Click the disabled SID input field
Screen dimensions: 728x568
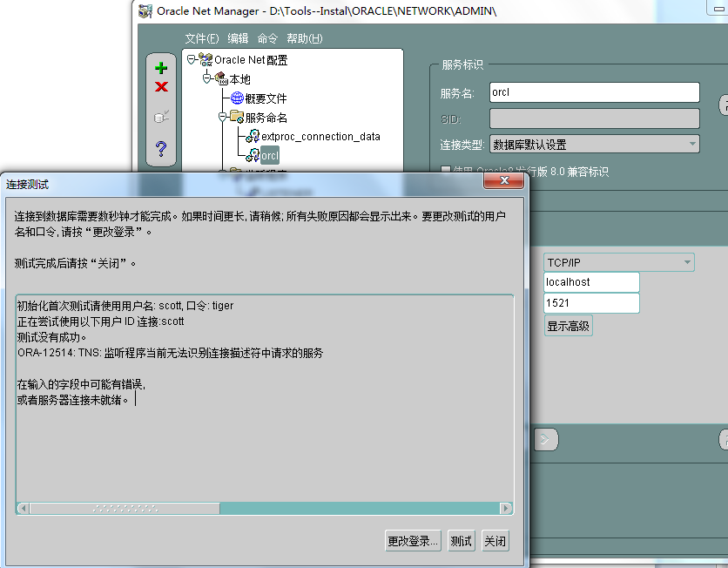point(594,118)
